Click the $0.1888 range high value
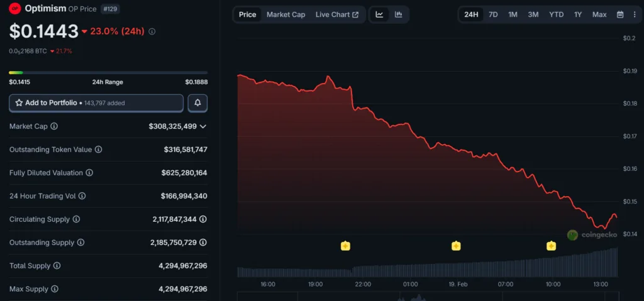The width and height of the screenshot is (644, 301). 196,82
